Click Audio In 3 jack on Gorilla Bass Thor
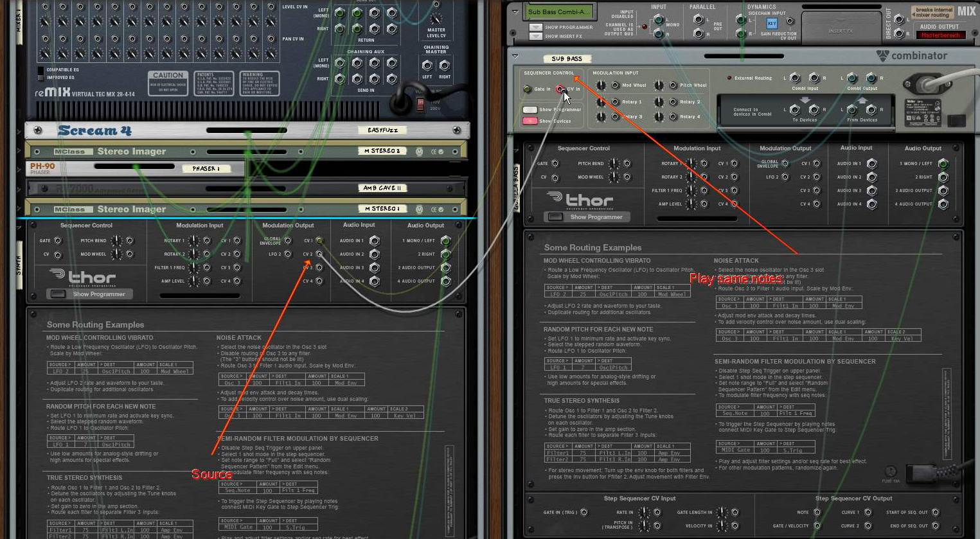The height and width of the screenshot is (539, 980). pos(872,191)
